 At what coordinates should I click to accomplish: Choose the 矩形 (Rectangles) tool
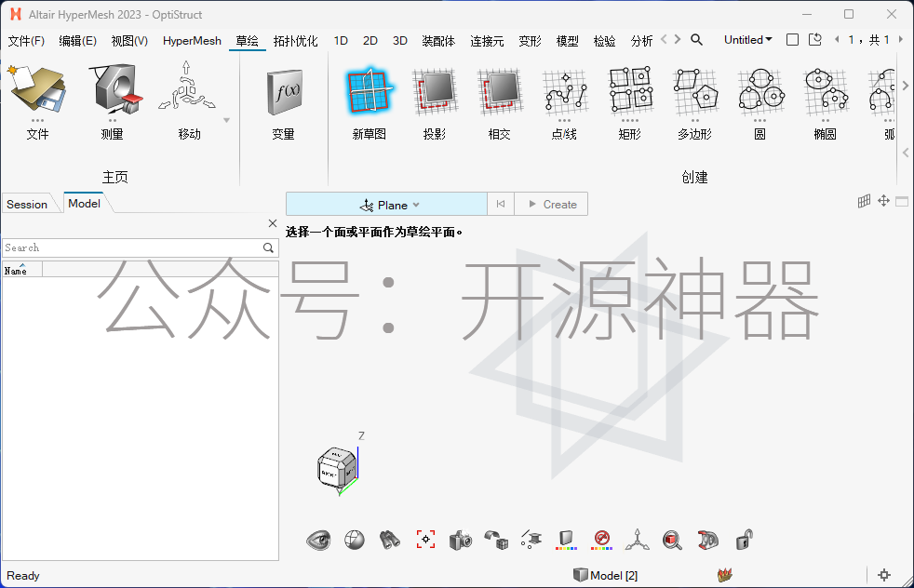tap(631, 89)
